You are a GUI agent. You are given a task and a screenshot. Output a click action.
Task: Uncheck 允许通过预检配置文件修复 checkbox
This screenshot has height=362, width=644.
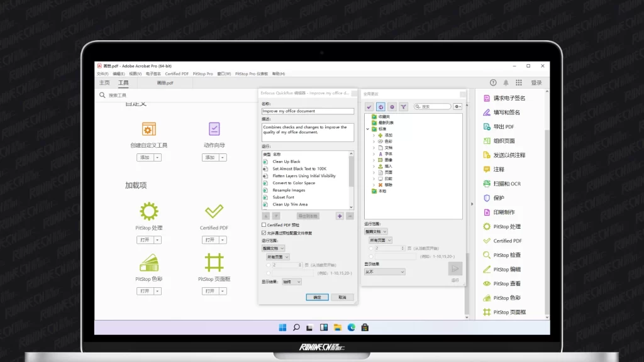coord(264,233)
